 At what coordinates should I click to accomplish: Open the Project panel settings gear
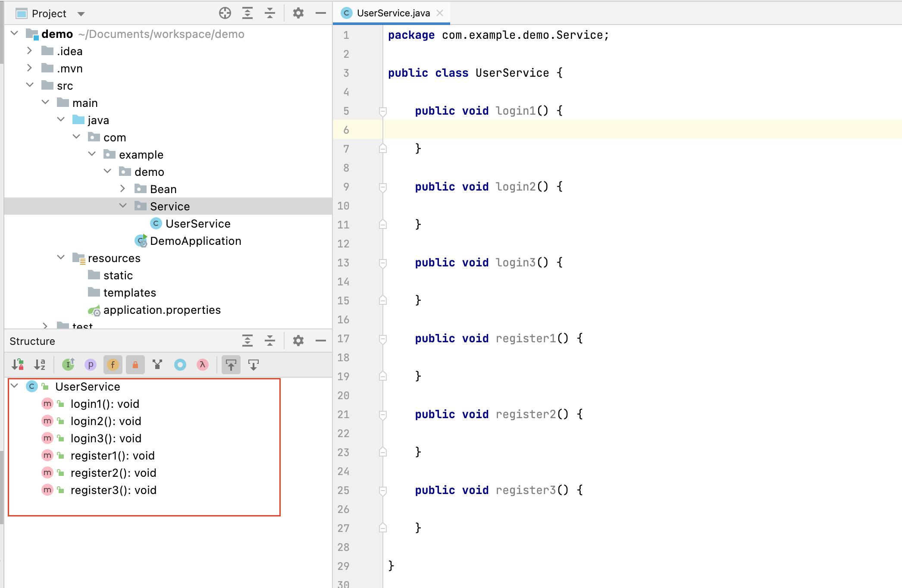tap(298, 13)
